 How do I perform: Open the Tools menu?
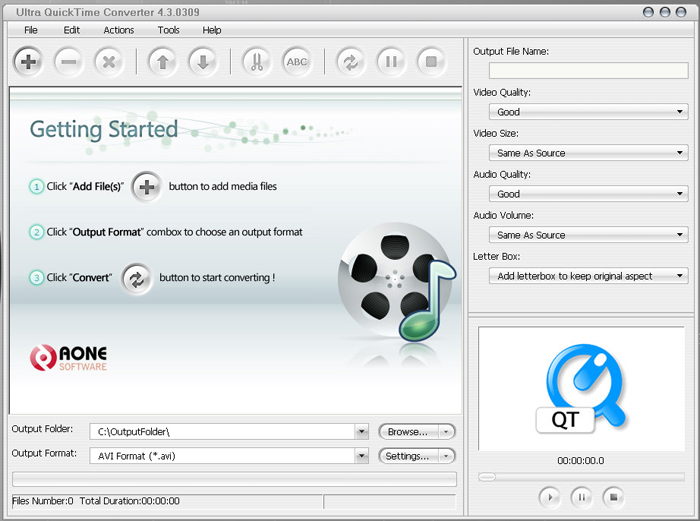point(168,30)
